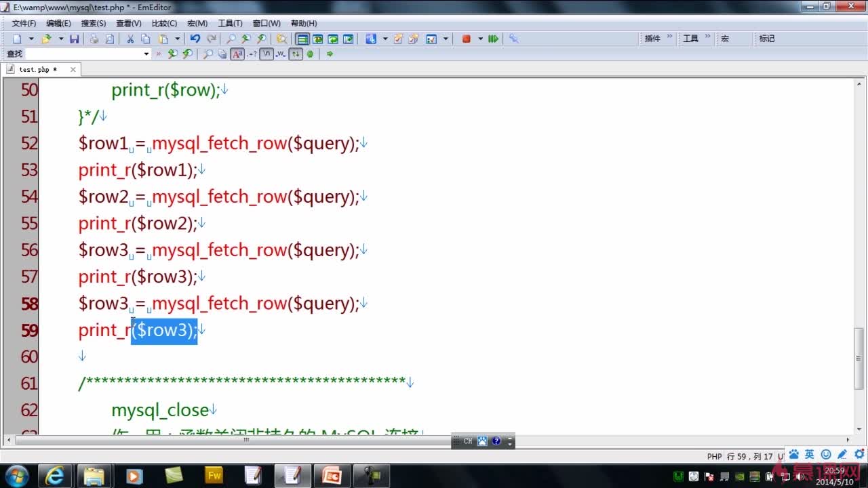Click the Find Previous green arrow icon
Image resolution: width=868 pixels, height=488 pixels.
172,54
